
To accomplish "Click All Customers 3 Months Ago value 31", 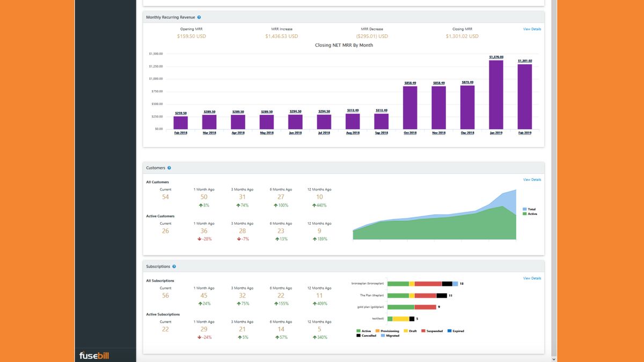I will coord(243,197).
